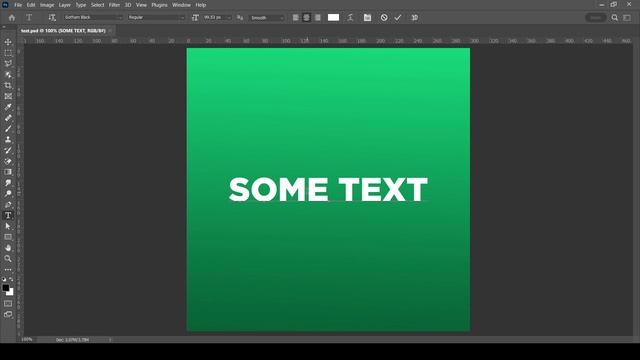Change the screen mode
Image resolution: width=640 pixels, height=360 pixels.
[x=8, y=314]
